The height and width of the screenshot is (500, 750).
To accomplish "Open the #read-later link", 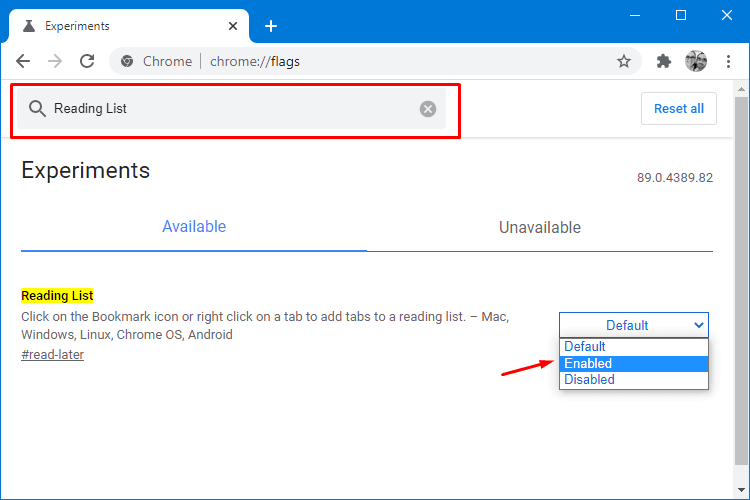I will [x=53, y=355].
